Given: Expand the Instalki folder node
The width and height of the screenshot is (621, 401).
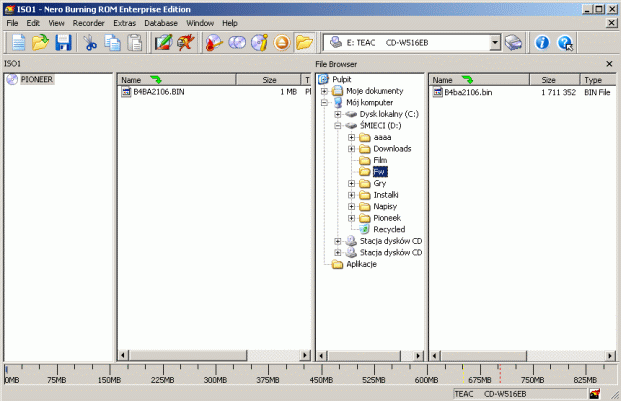Looking at the screenshot, I should point(351,195).
